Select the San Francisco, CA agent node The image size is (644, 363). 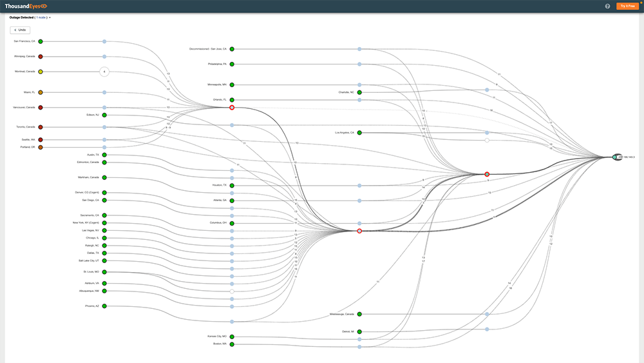pyautogui.click(x=41, y=41)
